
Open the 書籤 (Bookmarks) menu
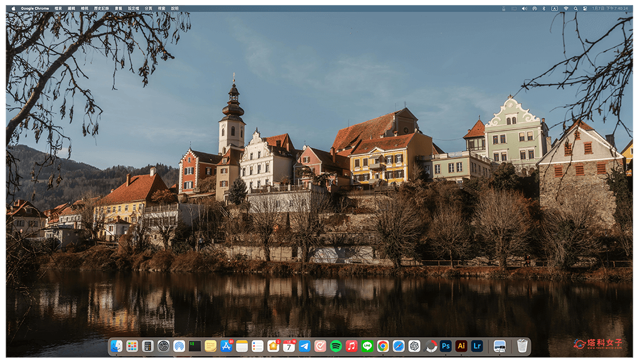coord(118,9)
